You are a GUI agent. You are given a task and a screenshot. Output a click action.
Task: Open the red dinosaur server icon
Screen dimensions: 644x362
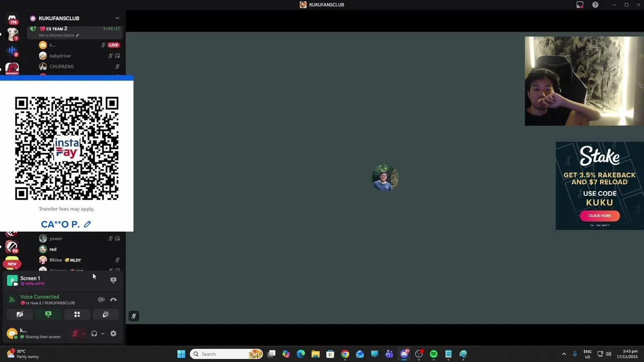pos(12,69)
